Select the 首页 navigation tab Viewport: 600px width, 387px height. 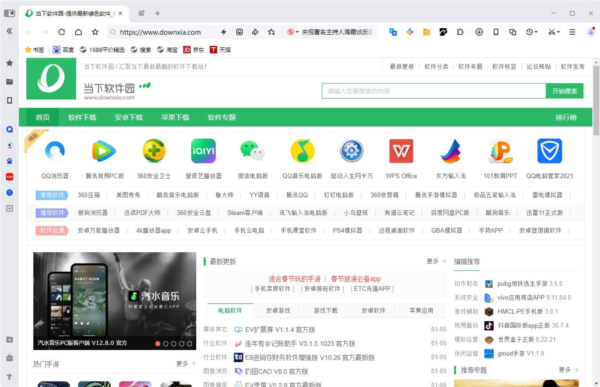[42, 118]
